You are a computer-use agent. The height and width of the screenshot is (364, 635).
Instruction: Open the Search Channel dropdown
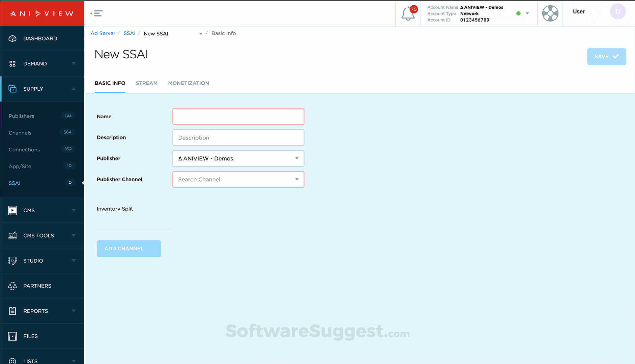[238, 179]
